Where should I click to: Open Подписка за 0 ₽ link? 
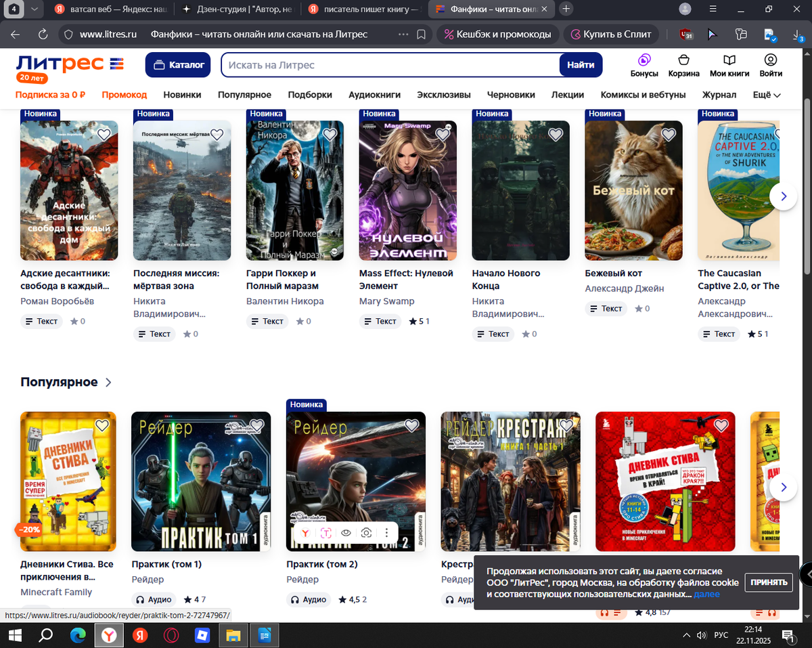pos(50,95)
